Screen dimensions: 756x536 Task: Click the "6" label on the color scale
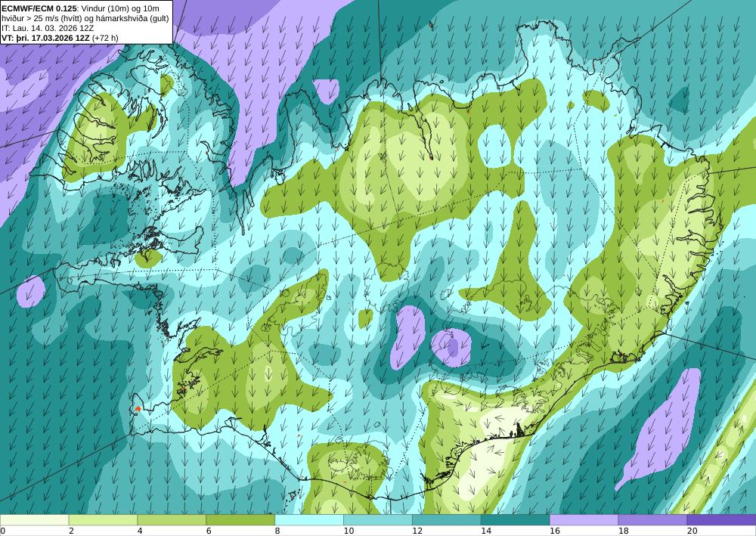(209, 531)
